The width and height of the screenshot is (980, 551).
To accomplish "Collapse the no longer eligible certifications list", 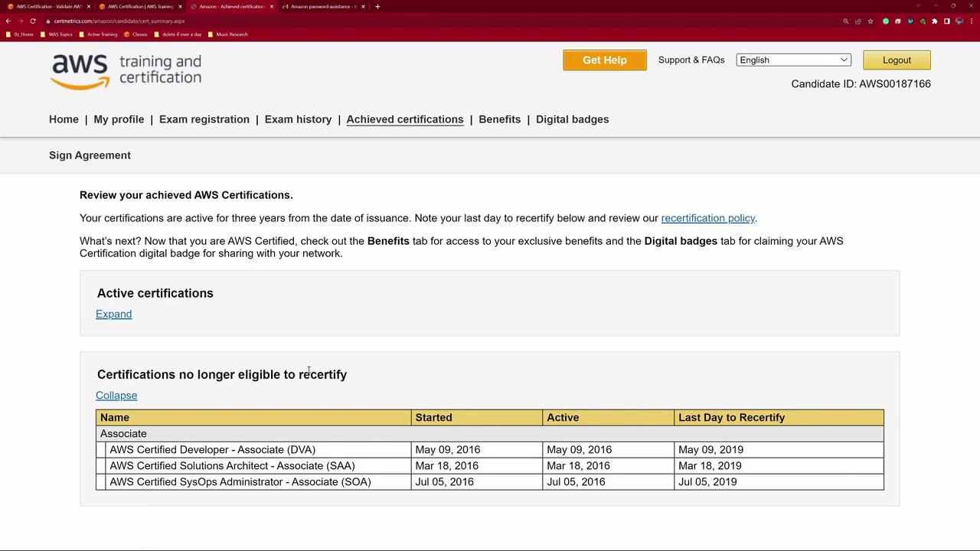I will click(x=116, y=395).
